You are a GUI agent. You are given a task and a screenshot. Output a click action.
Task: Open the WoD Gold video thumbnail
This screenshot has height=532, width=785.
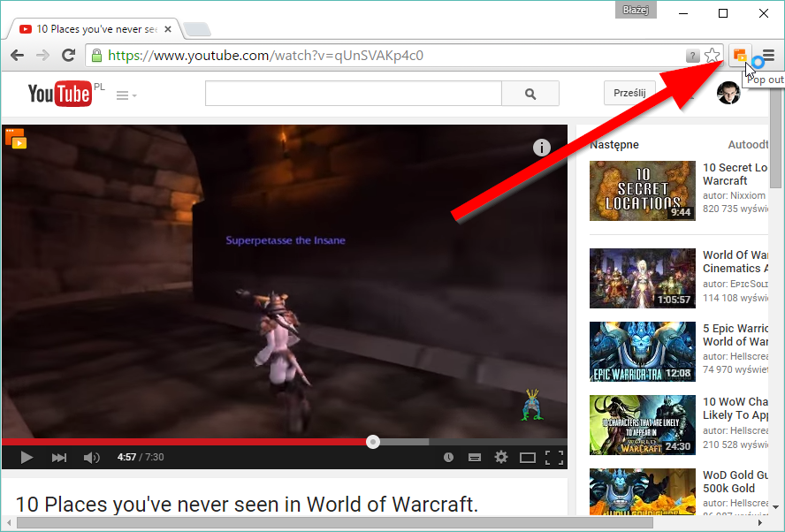pyautogui.click(x=643, y=492)
